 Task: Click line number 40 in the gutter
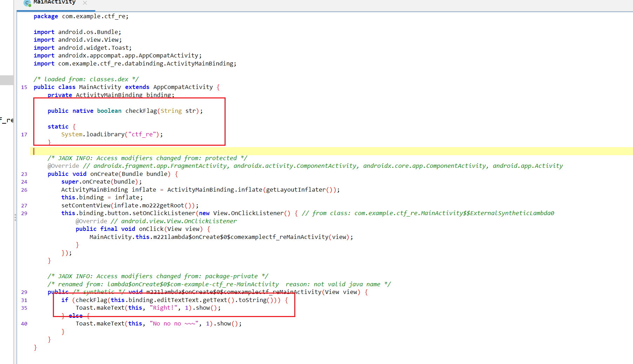pyautogui.click(x=24, y=324)
